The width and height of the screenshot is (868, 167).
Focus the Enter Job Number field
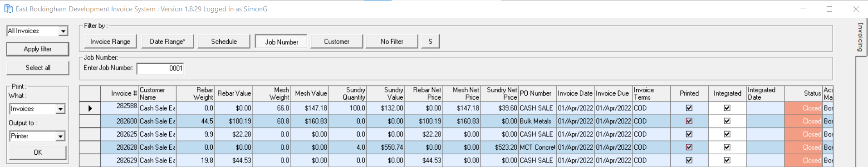click(160, 68)
